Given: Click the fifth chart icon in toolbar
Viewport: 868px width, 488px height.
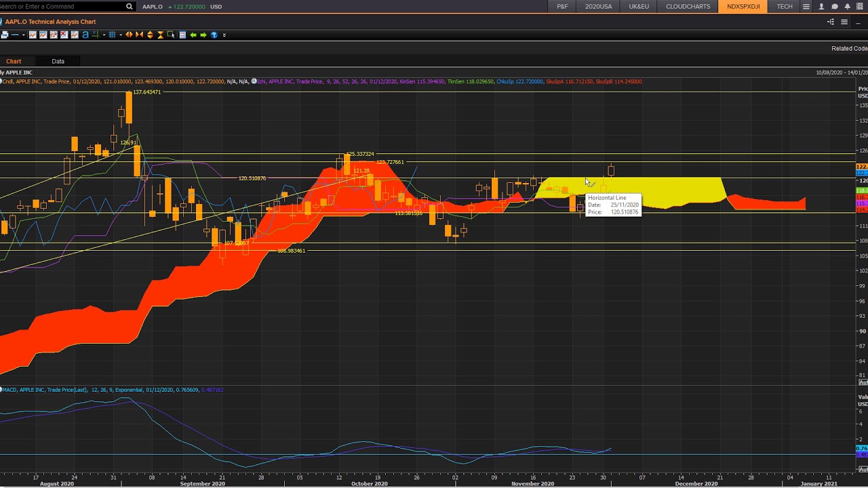Looking at the screenshot, I should pyautogui.click(x=75, y=35).
